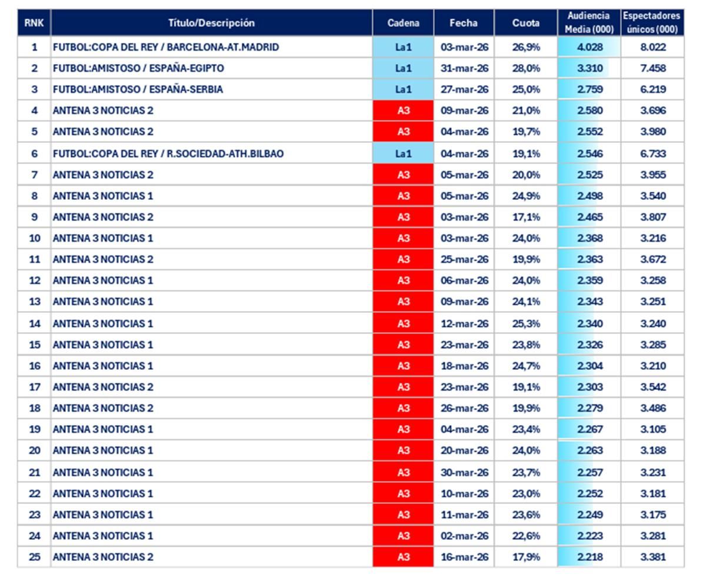Click the audience value 2.218 cell
The width and height of the screenshot is (706, 588).
coord(589,557)
